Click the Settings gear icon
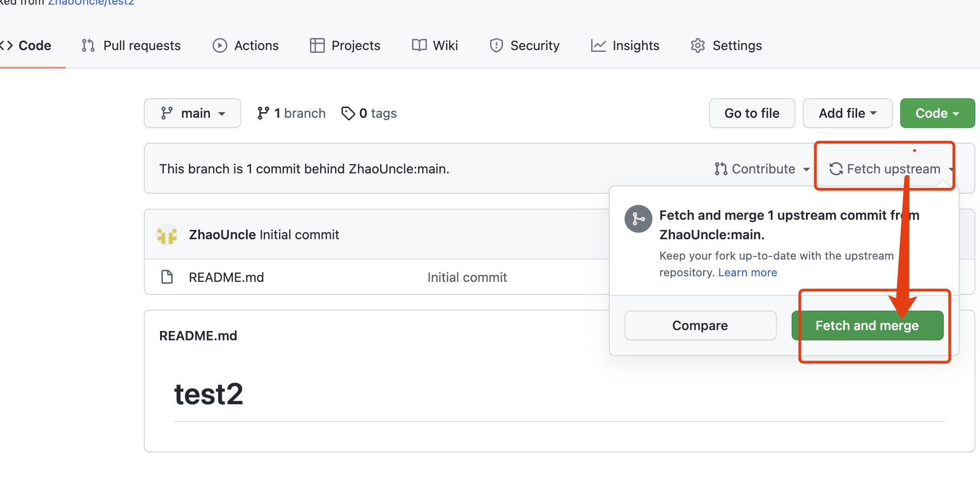This screenshot has width=980, height=484. (x=697, y=45)
